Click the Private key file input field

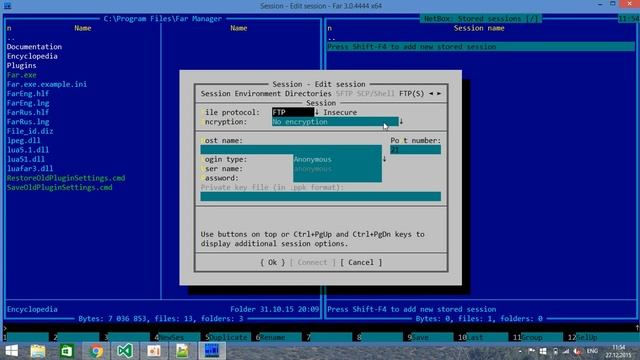coord(320,197)
